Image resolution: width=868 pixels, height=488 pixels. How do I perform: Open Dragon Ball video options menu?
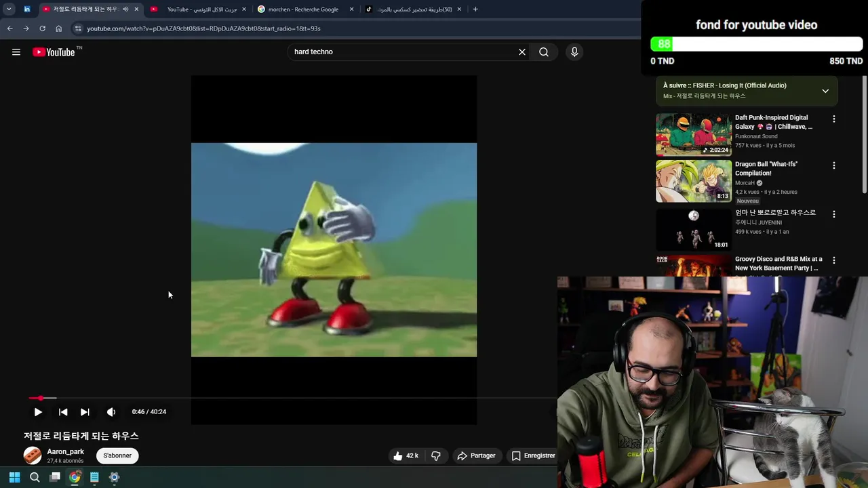834,165
